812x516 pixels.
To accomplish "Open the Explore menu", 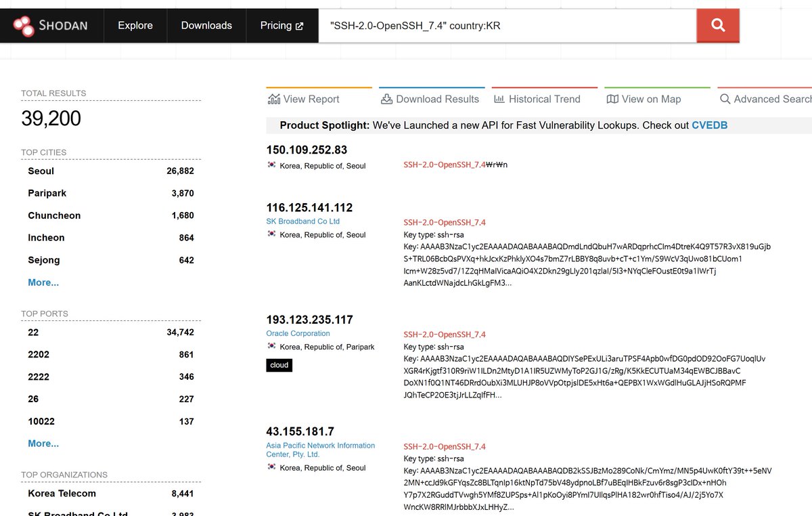I will click(x=135, y=26).
